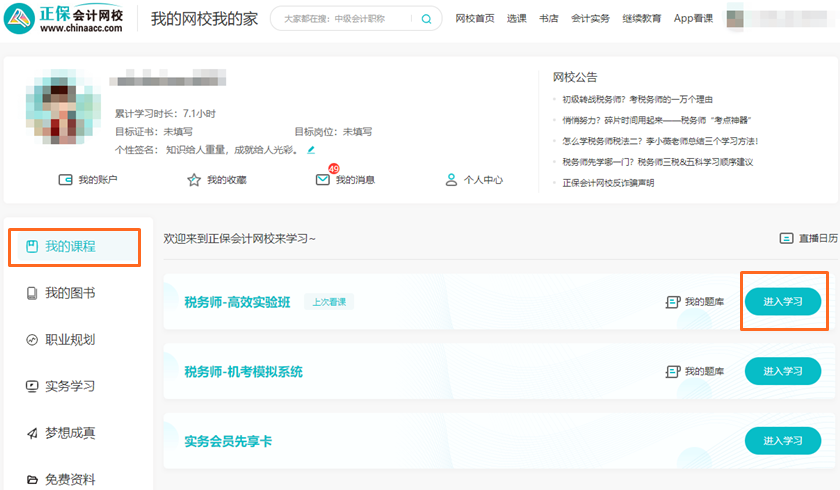This screenshot has width=840, height=490.
Task: Click the search magnifier icon
Action: click(x=426, y=19)
